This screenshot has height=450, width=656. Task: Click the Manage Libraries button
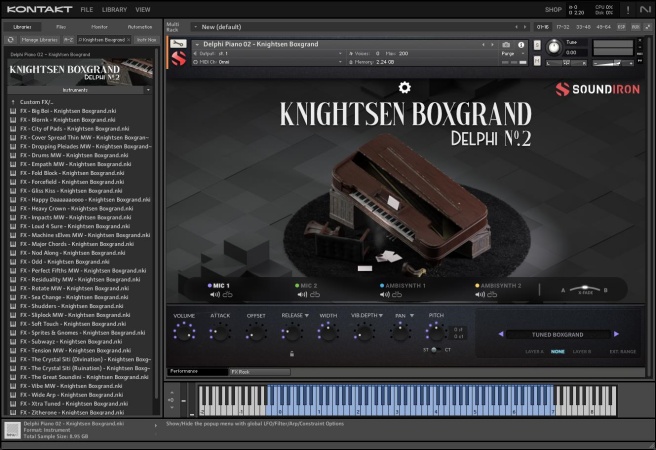coord(40,39)
